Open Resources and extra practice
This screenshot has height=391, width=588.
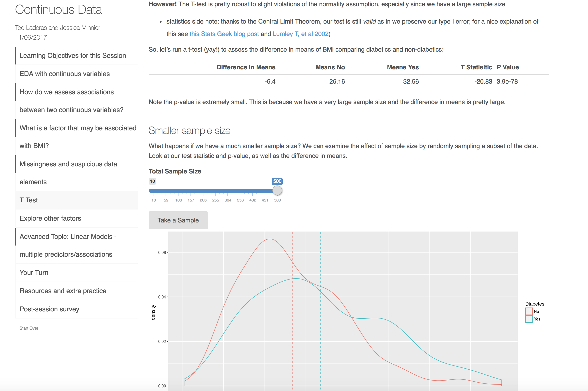[x=77, y=291]
